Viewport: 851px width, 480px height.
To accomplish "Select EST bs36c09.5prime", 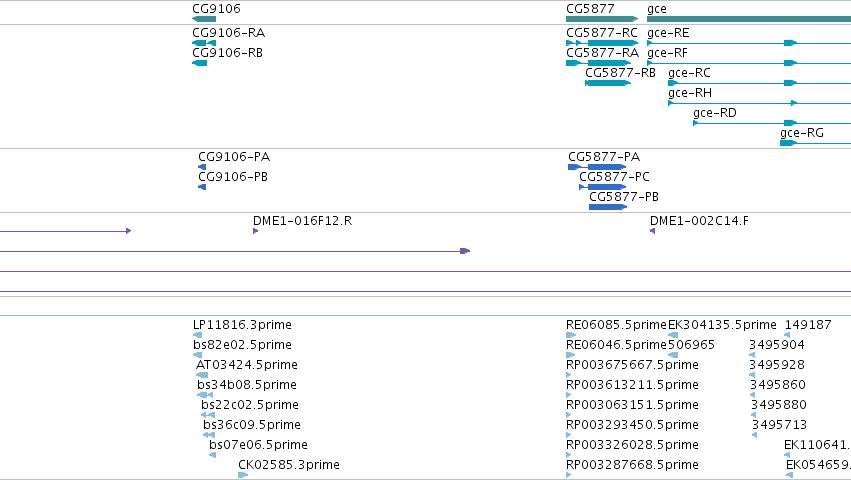I will (x=252, y=425).
